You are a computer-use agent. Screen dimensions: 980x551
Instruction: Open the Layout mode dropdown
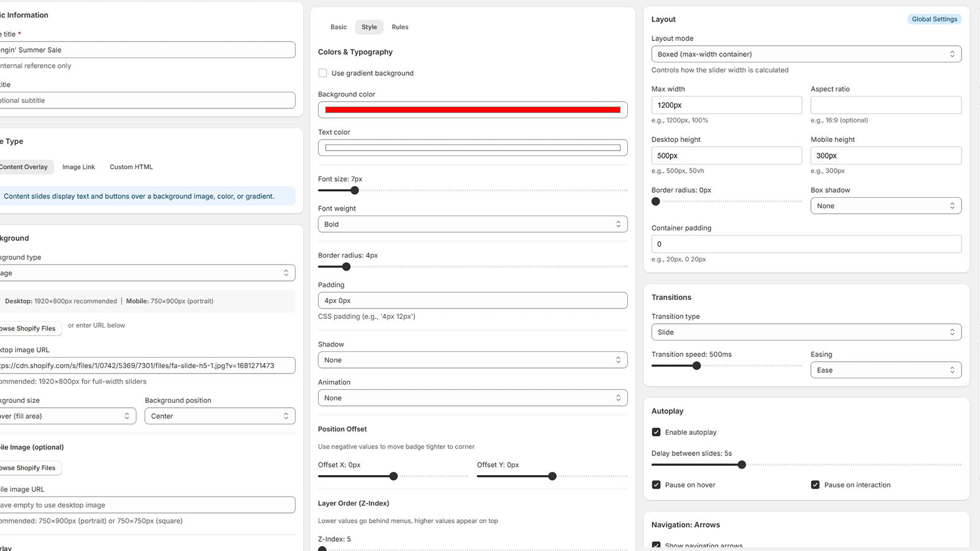tap(805, 54)
